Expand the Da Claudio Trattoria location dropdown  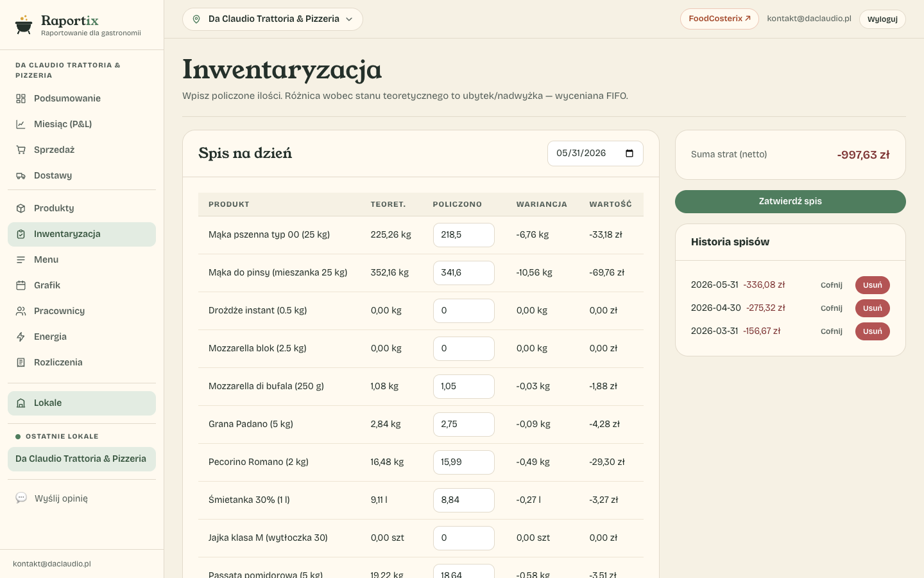click(x=273, y=19)
